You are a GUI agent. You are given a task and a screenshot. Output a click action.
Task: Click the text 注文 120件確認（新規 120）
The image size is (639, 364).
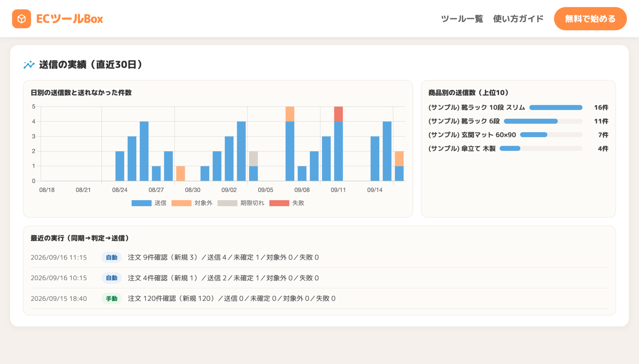click(172, 299)
